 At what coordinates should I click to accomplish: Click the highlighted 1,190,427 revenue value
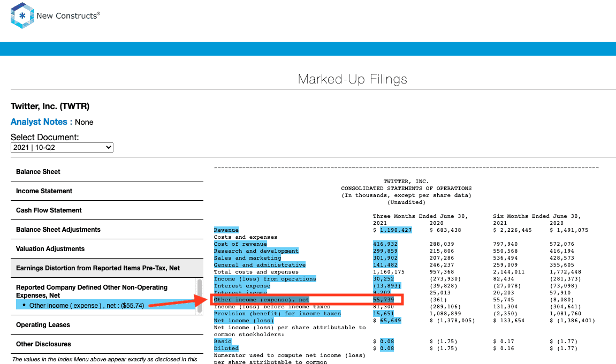point(396,230)
